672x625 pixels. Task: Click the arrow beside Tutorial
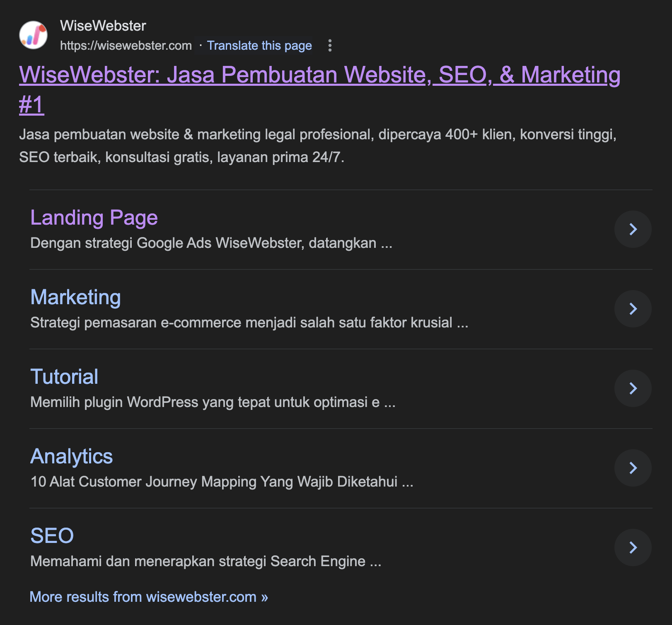coord(633,388)
